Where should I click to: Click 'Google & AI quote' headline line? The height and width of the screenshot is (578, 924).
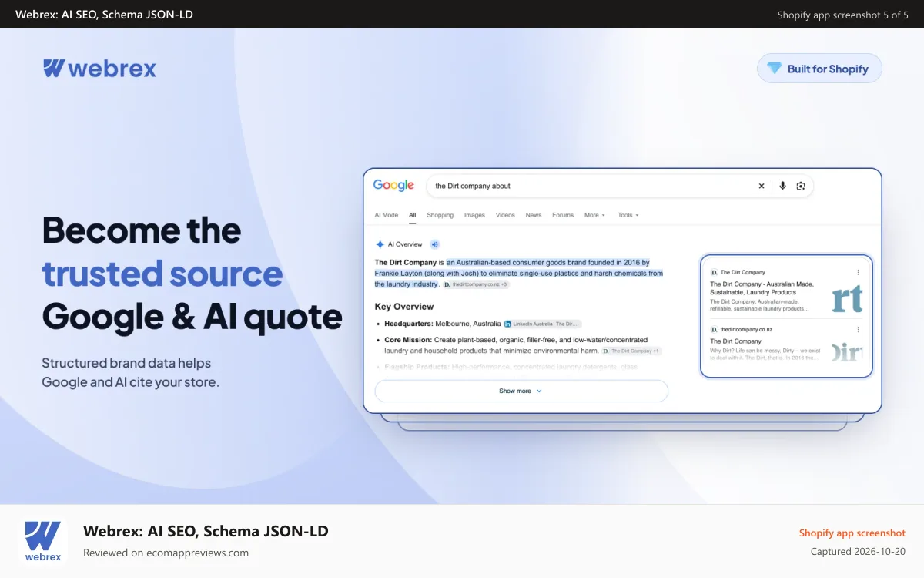192,317
